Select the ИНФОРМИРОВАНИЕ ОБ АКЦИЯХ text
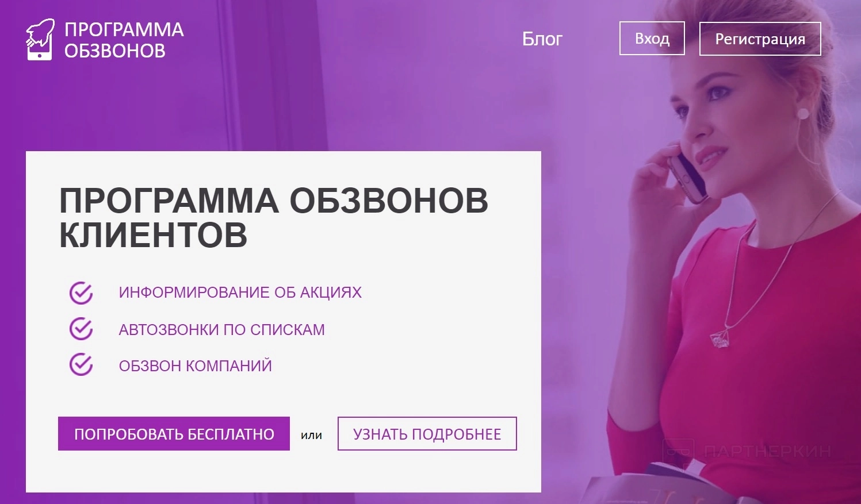The height and width of the screenshot is (504, 861). (x=240, y=293)
